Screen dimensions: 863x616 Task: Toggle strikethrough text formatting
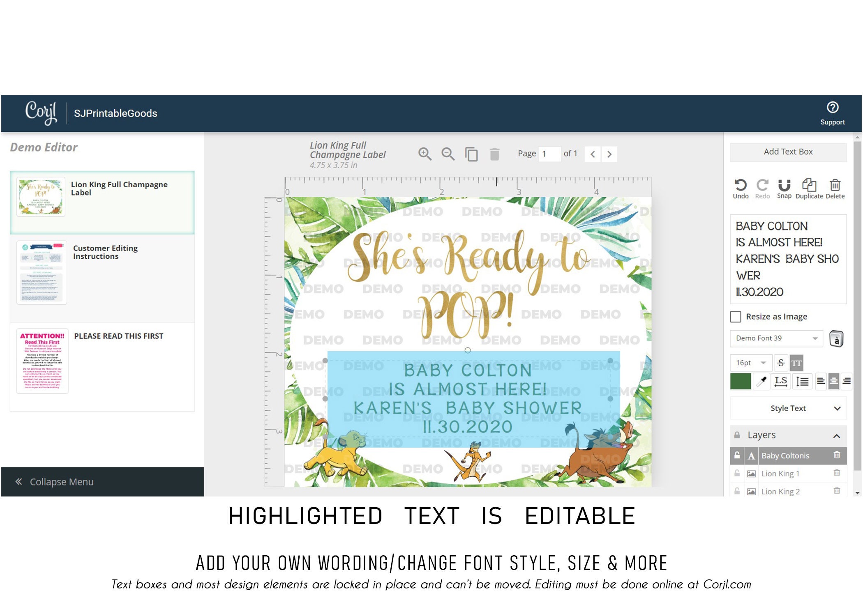click(781, 363)
